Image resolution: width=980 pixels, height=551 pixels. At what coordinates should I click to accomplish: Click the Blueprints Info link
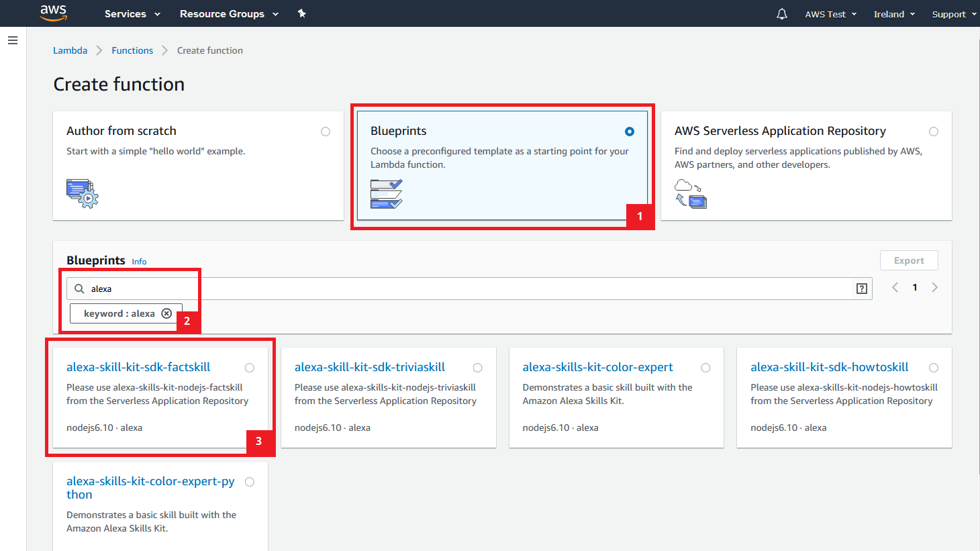[139, 262]
